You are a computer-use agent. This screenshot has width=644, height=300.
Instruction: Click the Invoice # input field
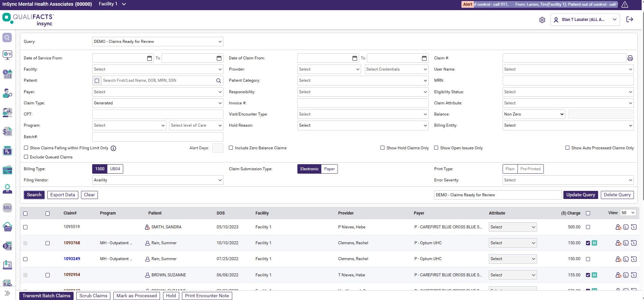363,103
